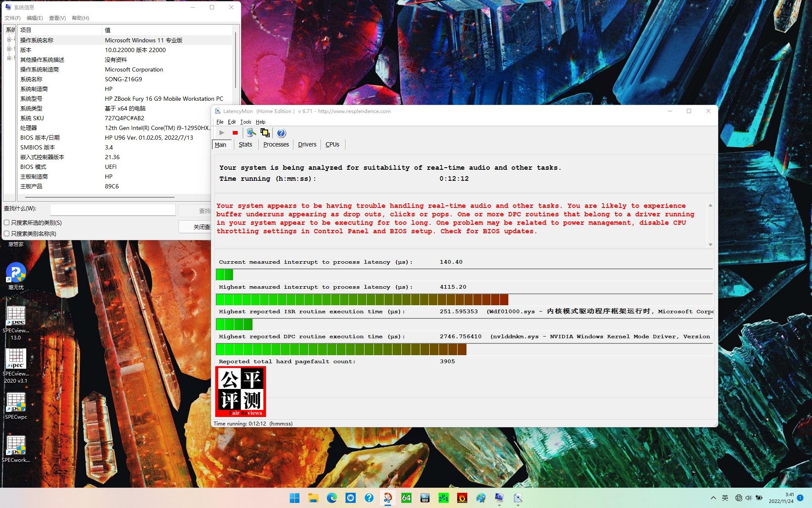812x508 pixels.
Task: Click the 关闭查找 (close find) button
Action: 195,227
